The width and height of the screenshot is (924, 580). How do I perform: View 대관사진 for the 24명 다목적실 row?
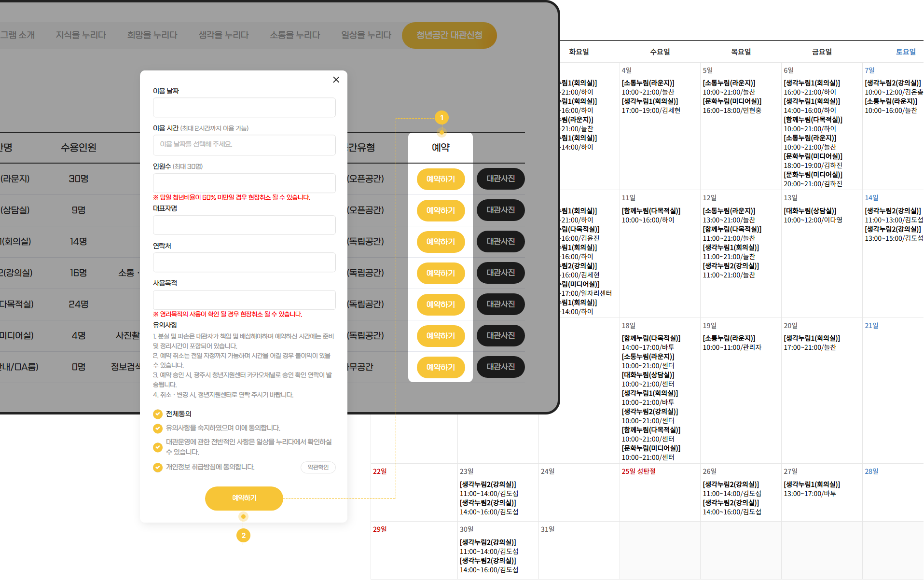click(x=501, y=304)
